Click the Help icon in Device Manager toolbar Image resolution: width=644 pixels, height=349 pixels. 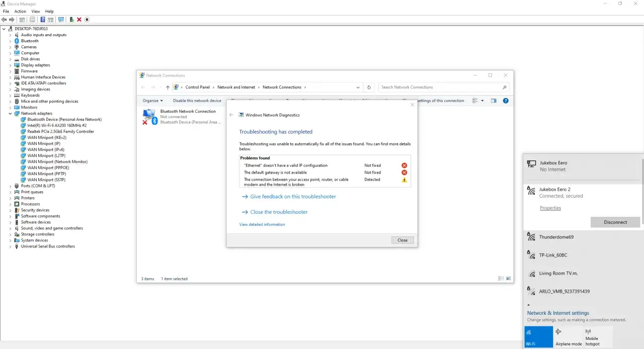pyautogui.click(x=43, y=20)
